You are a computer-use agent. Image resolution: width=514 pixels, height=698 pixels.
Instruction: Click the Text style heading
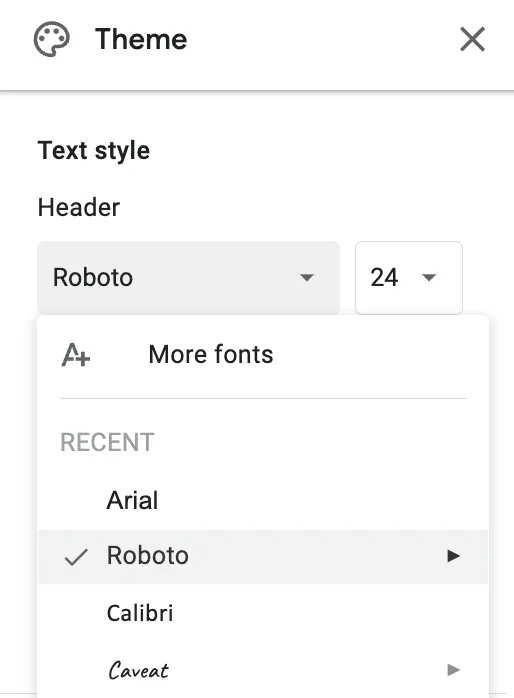tap(94, 150)
